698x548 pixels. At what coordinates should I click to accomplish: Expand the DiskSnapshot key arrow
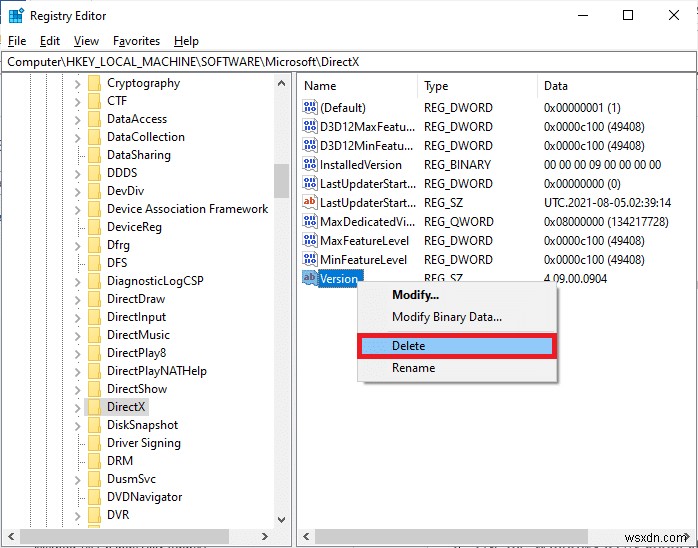click(x=77, y=426)
